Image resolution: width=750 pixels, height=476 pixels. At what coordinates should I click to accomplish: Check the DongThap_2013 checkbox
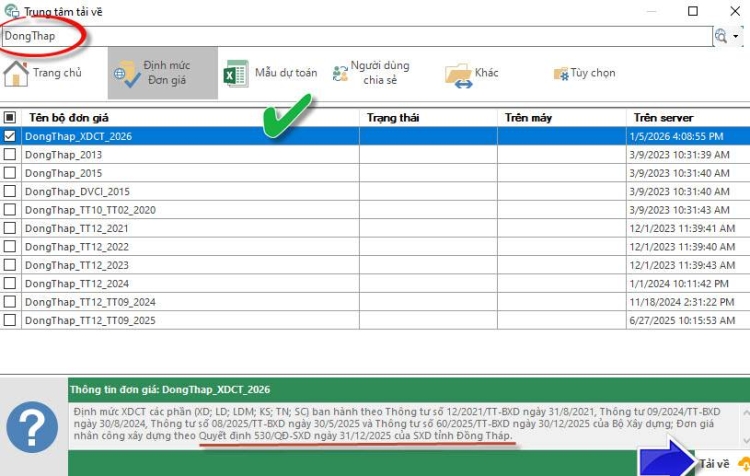click(10, 154)
